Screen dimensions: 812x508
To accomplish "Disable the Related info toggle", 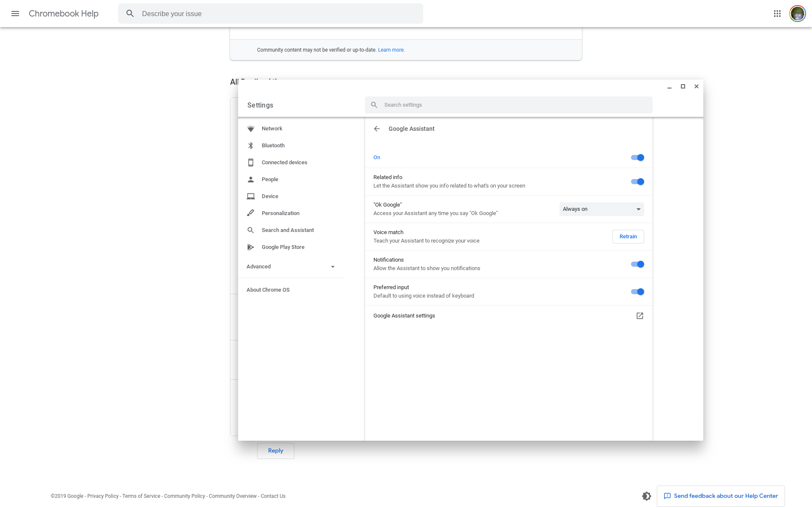I will [x=637, y=182].
